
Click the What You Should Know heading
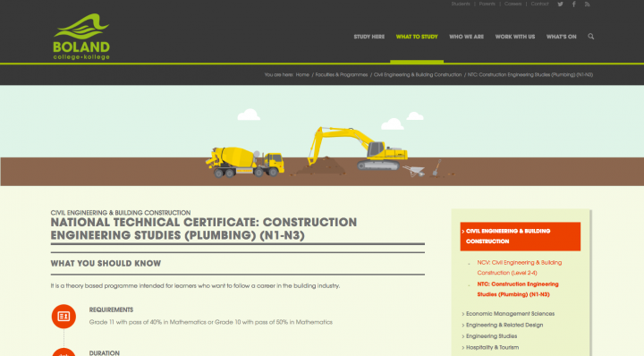click(106, 264)
